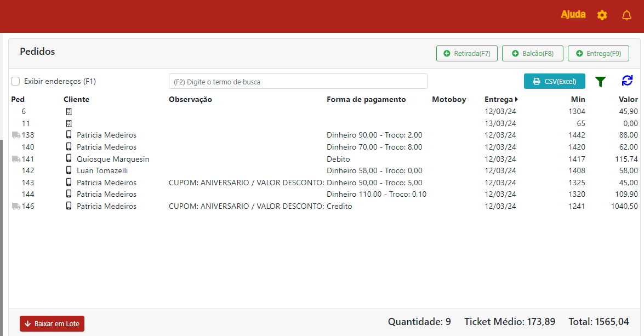This screenshot has width=644, height=336.
Task: Sort by the Entrega column arrow
Action: click(516, 100)
